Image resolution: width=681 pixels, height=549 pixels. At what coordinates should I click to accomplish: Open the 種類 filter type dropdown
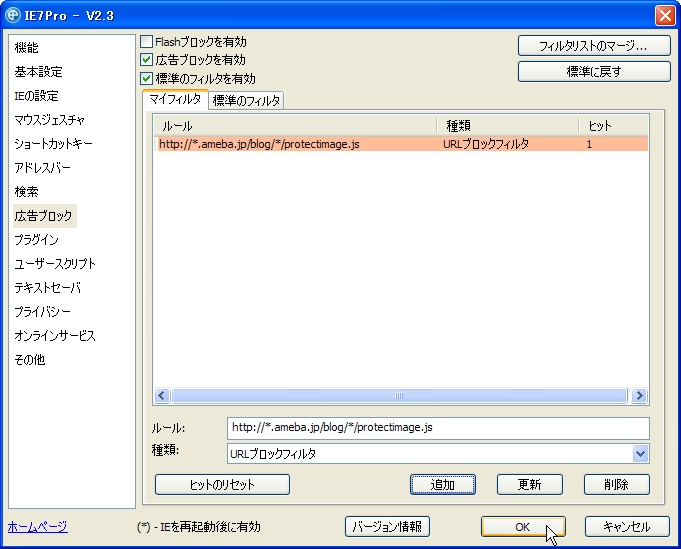click(x=640, y=454)
